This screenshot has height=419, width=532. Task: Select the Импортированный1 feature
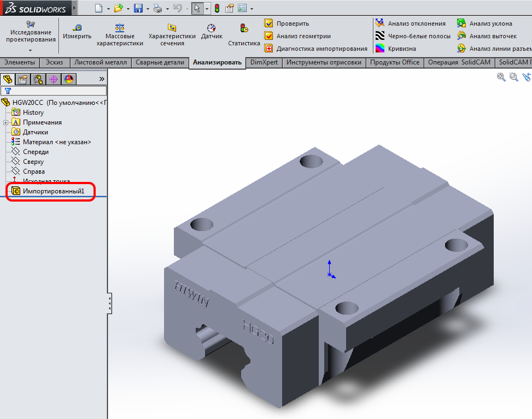coord(48,191)
